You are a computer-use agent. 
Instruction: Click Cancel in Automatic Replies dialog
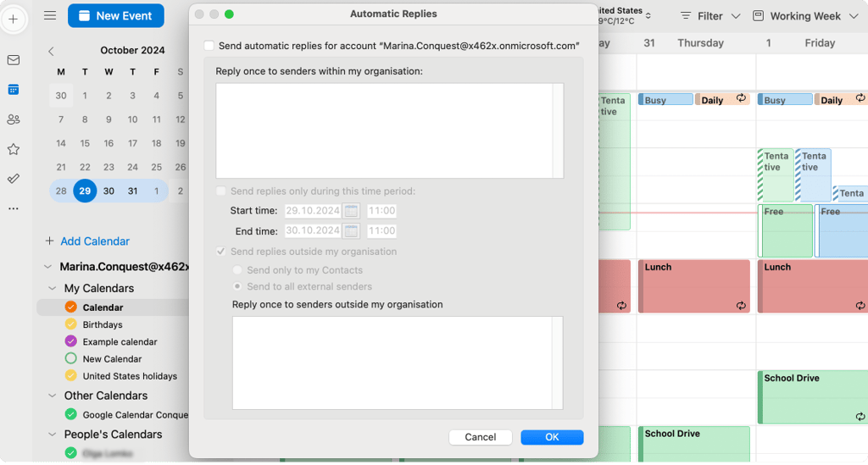pos(481,437)
